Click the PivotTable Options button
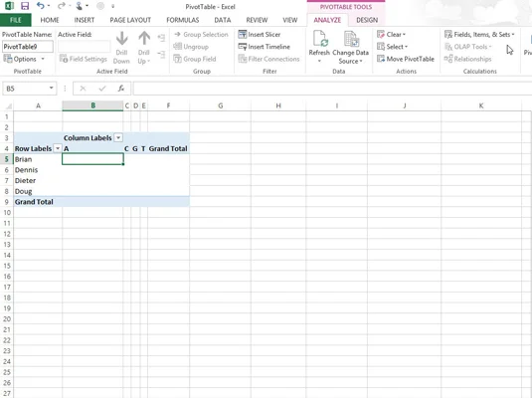This screenshot has height=398, width=532. pyautogui.click(x=24, y=59)
